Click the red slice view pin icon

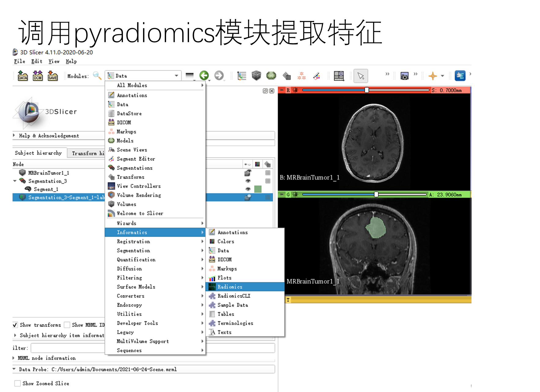point(282,90)
